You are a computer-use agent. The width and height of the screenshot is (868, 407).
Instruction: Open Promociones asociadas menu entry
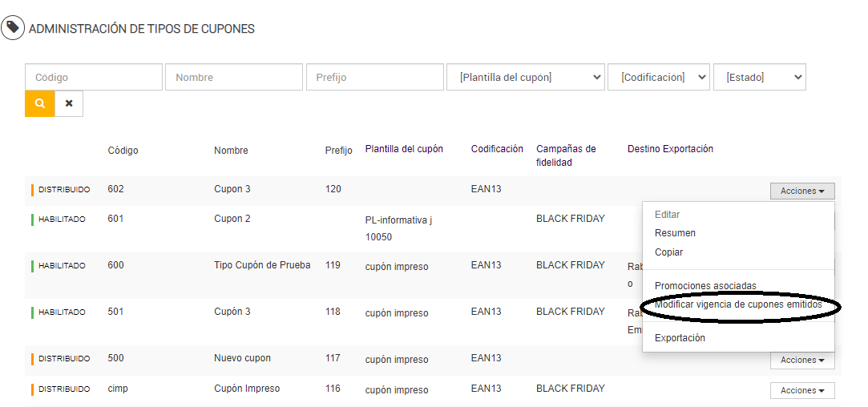pos(705,286)
